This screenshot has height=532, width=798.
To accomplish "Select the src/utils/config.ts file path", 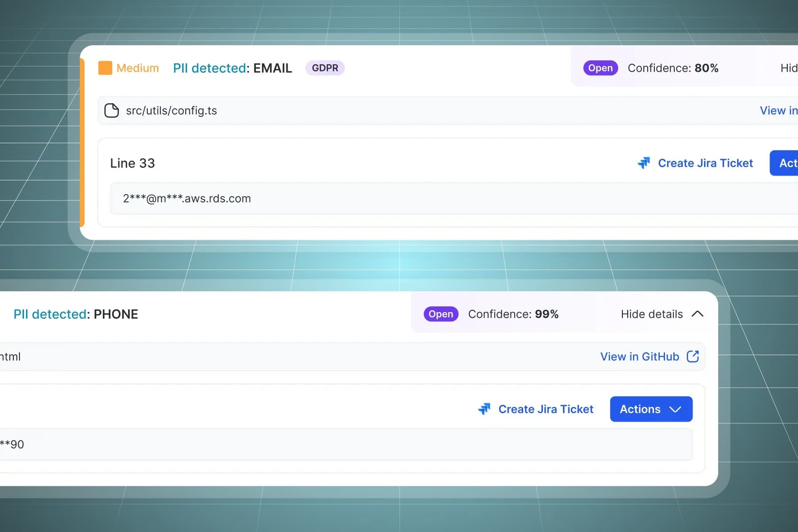I will click(171, 110).
